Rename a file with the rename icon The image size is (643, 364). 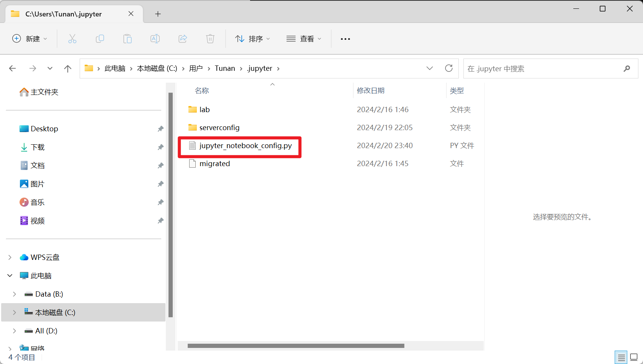pyautogui.click(x=155, y=39)
